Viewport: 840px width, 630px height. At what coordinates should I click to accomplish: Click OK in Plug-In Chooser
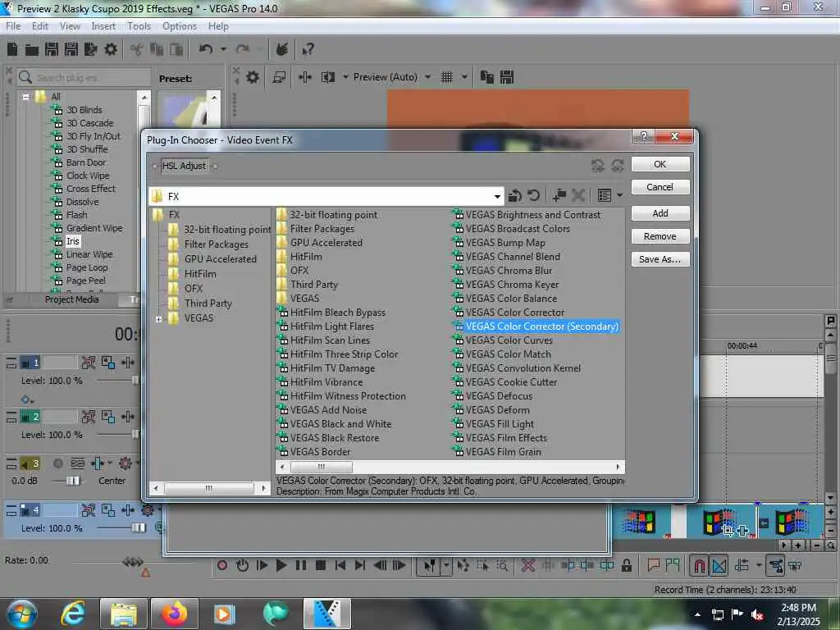660,164
